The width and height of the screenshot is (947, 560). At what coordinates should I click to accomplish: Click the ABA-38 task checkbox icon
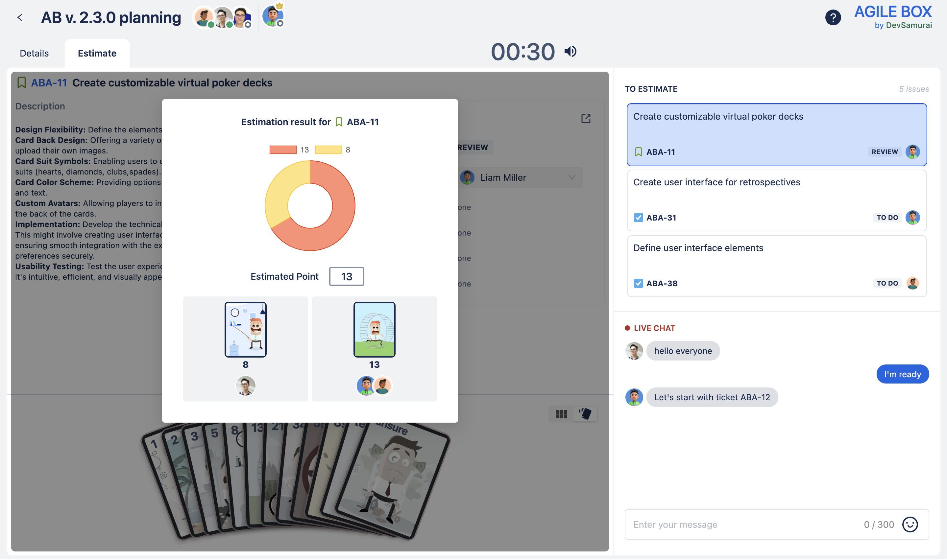tap(638, 283)
